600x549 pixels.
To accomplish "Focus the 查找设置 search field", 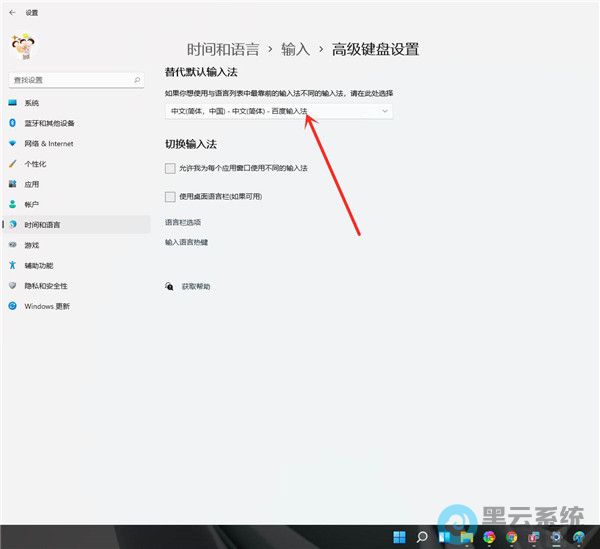I will pos(76,80).
